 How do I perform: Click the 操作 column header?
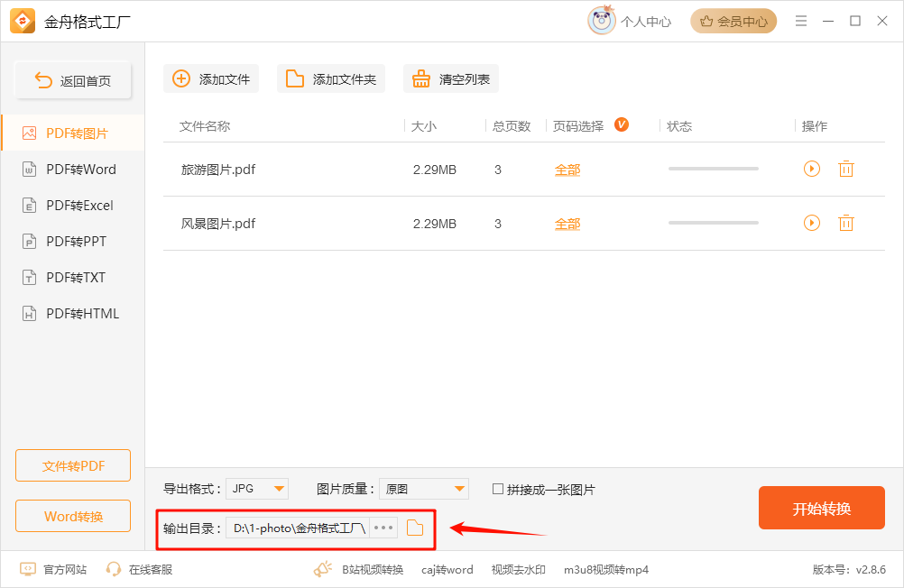[x=815, y=126]
